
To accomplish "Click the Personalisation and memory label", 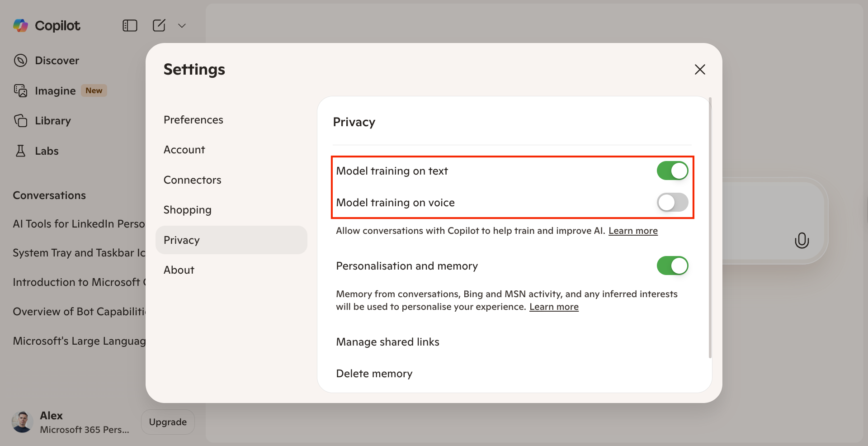I will [x=406, y=266].
